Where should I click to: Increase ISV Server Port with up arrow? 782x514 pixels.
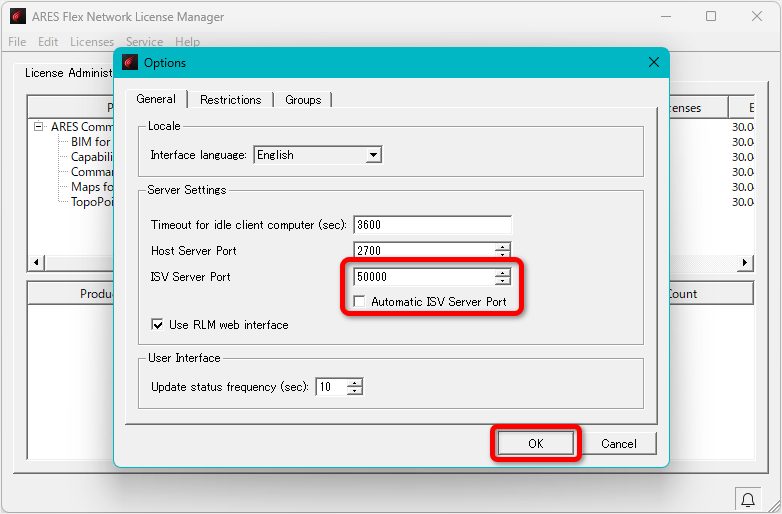(503, 272)
